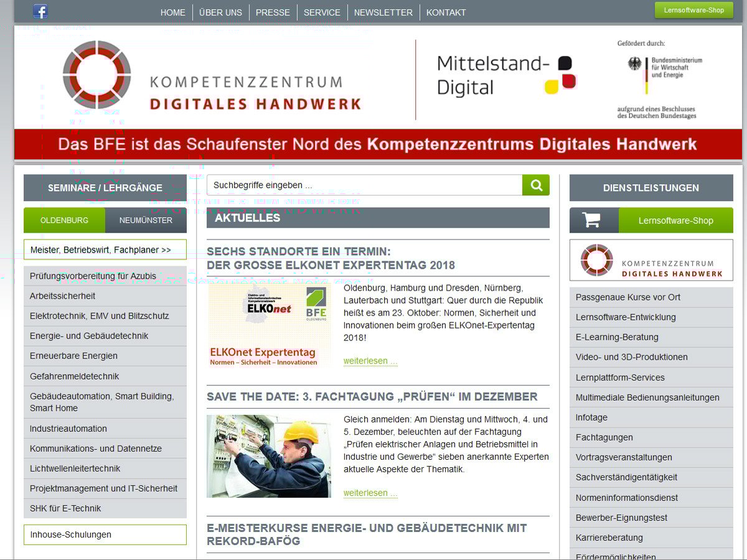The height and width of the screenshot is (560, 747).
Task: Click the DIENSTLEISTUNGEN header
Action: 651,187
